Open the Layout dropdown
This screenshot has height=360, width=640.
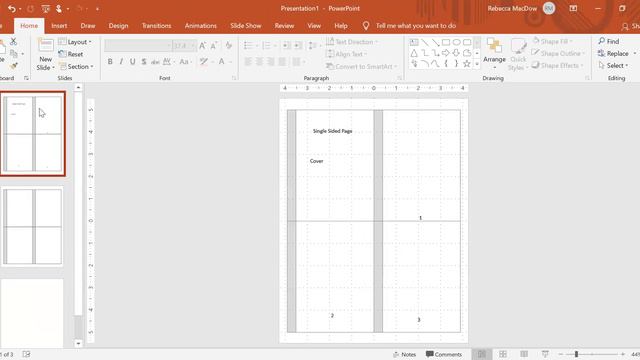click(75, 42)
